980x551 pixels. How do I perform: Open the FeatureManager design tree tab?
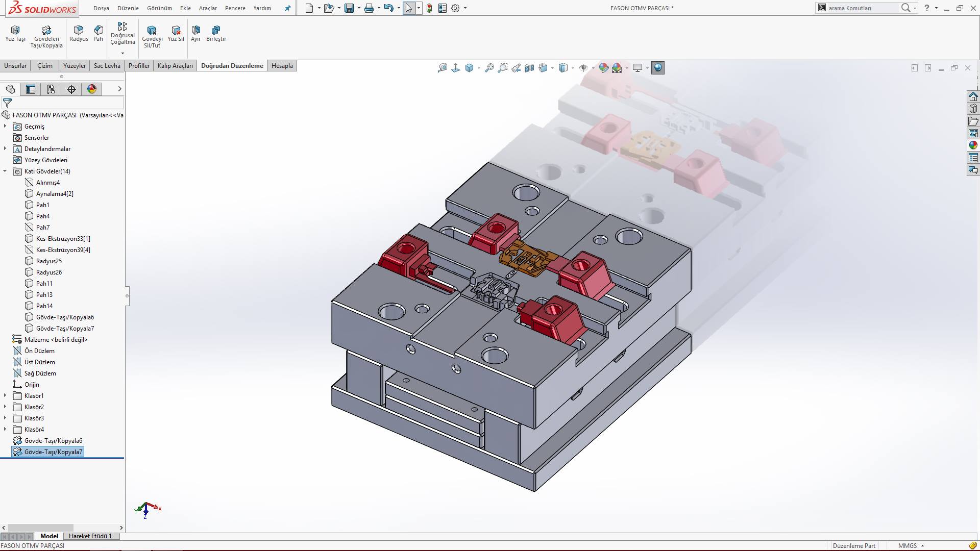10,89
